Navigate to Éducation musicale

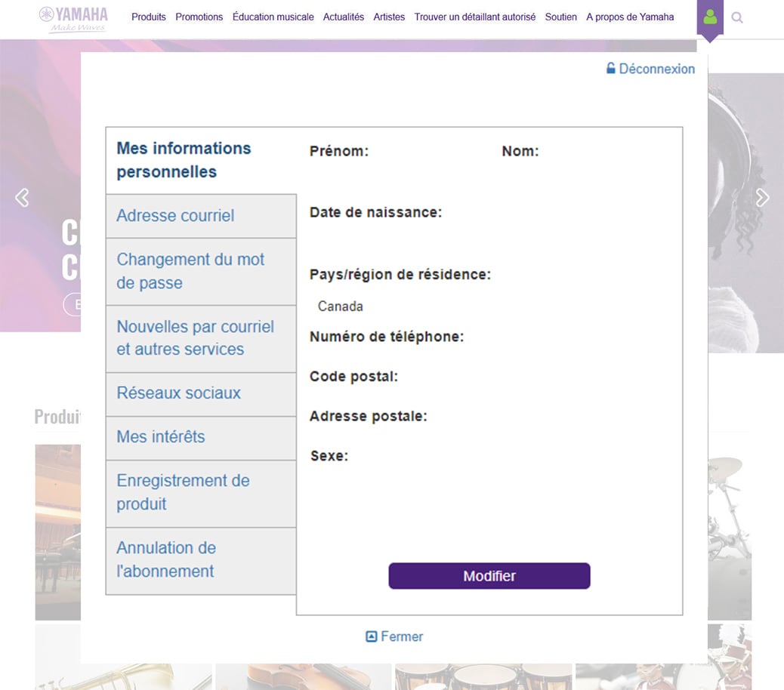(x=273, y=17)
